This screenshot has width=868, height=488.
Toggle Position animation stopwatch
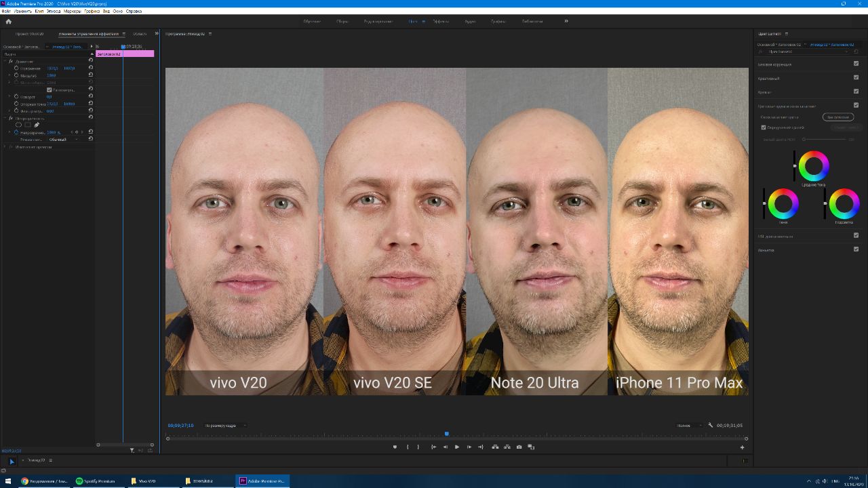coord(16,68)
